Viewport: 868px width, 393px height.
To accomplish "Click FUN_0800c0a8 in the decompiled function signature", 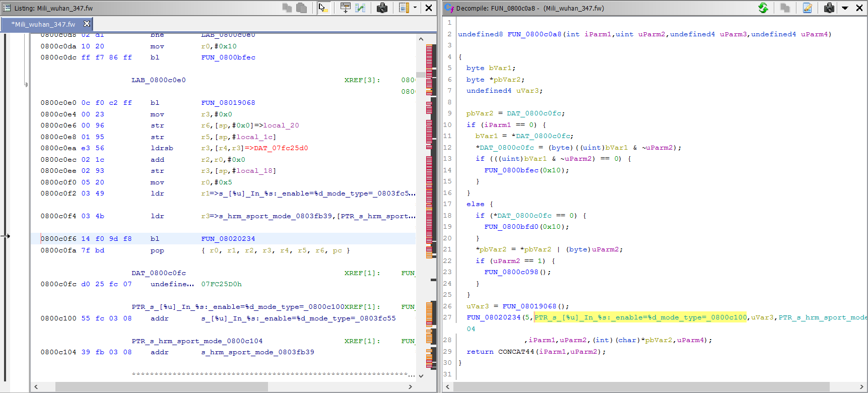I will click(535, 34).
